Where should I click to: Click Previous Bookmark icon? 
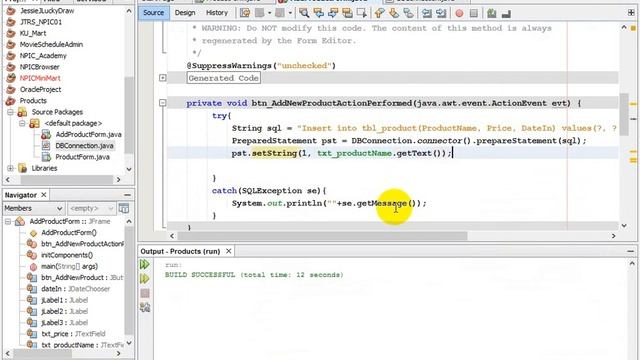(x=380, y=13)
